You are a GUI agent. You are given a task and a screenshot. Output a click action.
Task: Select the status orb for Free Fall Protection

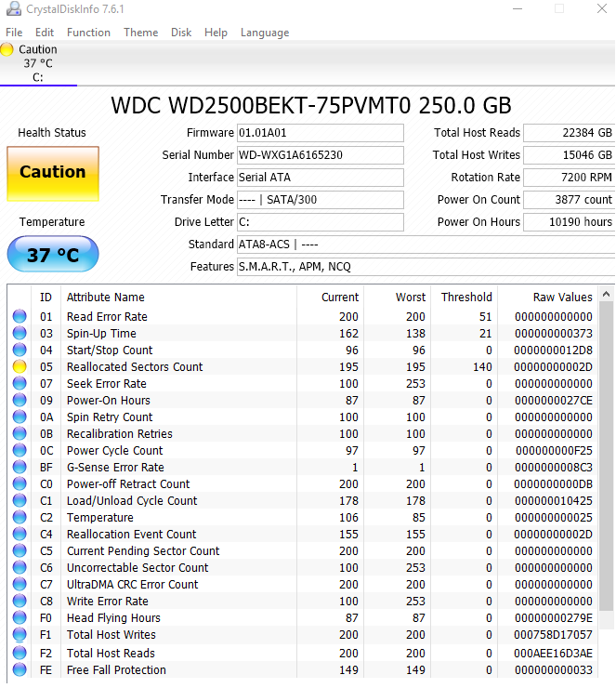(20, 669)
